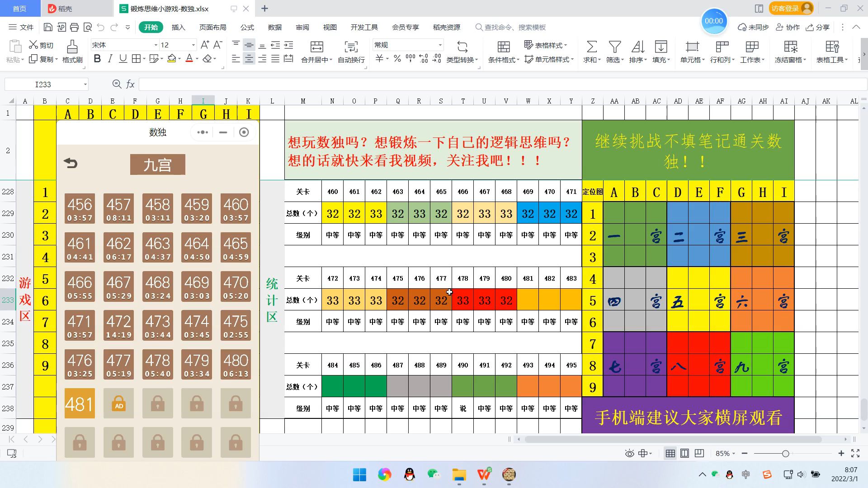Click the fill color bucket icon
This screenshot has width=868, height=488.
(x=171, y=59)
